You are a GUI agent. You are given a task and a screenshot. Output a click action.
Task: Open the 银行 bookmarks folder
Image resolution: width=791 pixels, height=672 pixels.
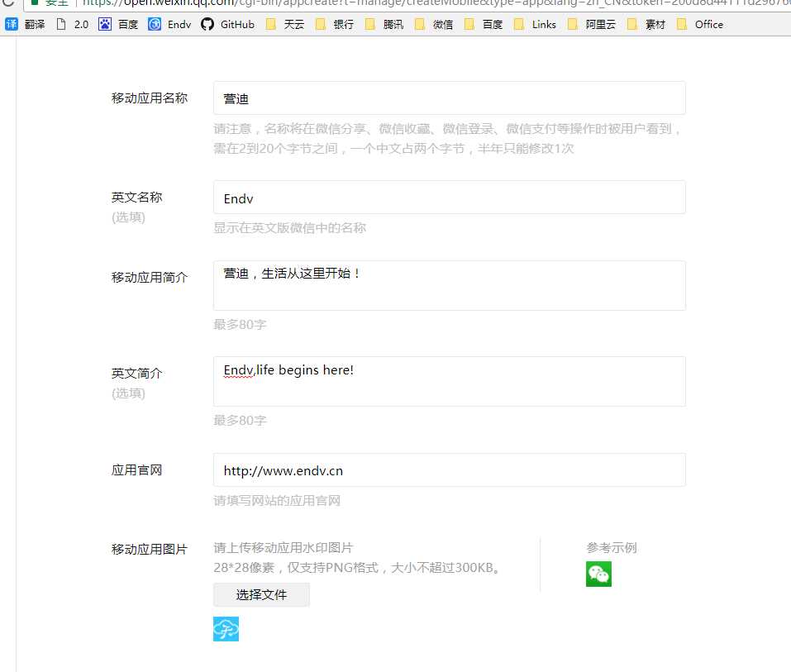tap(335, 24)
